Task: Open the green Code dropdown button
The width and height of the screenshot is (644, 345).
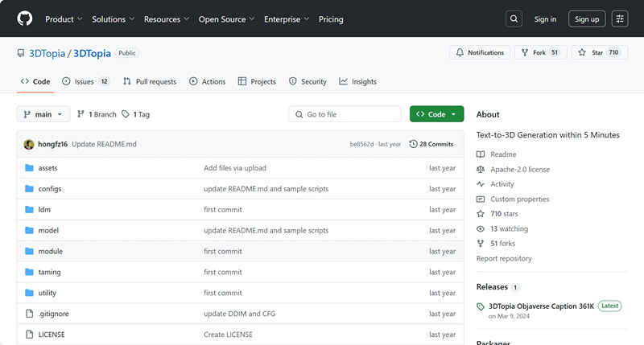Action: [436, 114]
